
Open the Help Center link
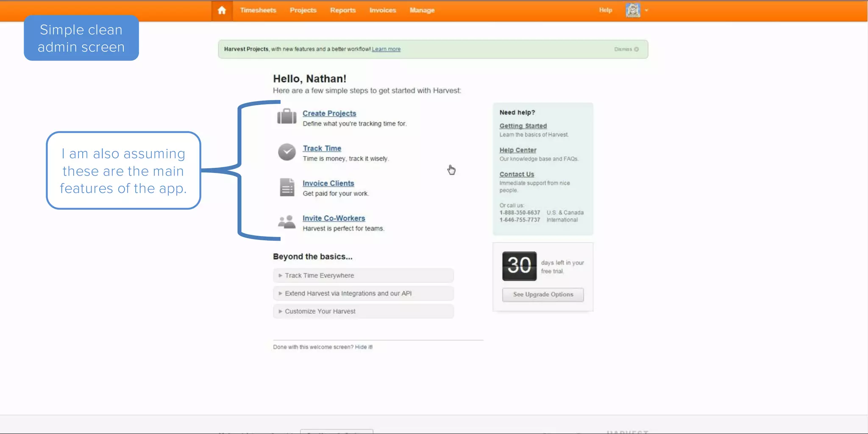click(x=517, y=150)
